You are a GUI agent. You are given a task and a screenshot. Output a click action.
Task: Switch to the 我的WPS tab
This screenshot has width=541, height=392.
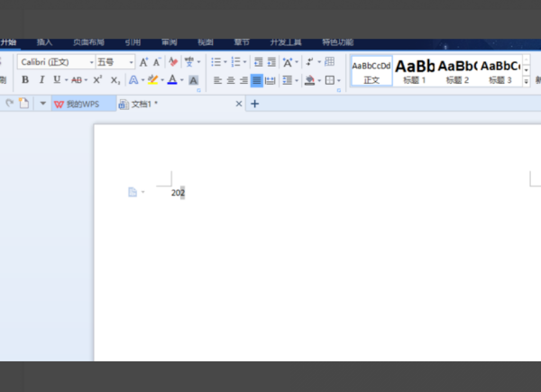click(82, 104)
